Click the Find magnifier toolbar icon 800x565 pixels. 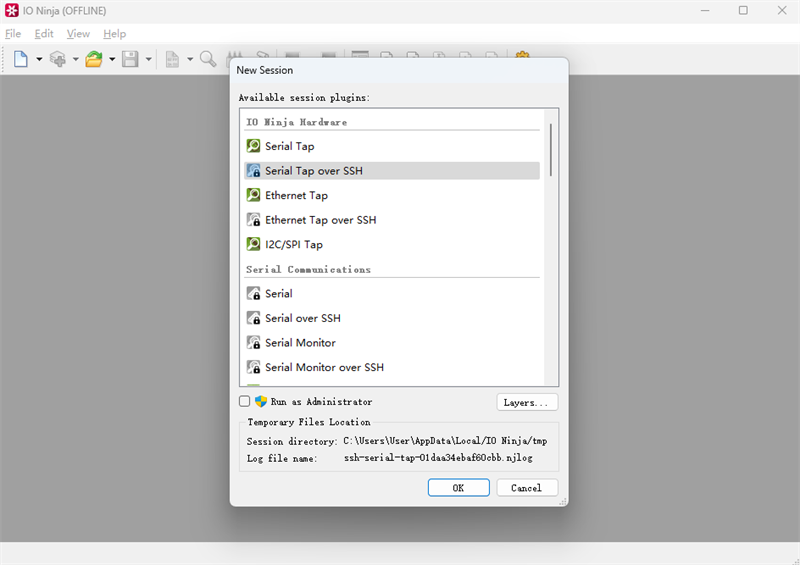[x=208, y=59]
